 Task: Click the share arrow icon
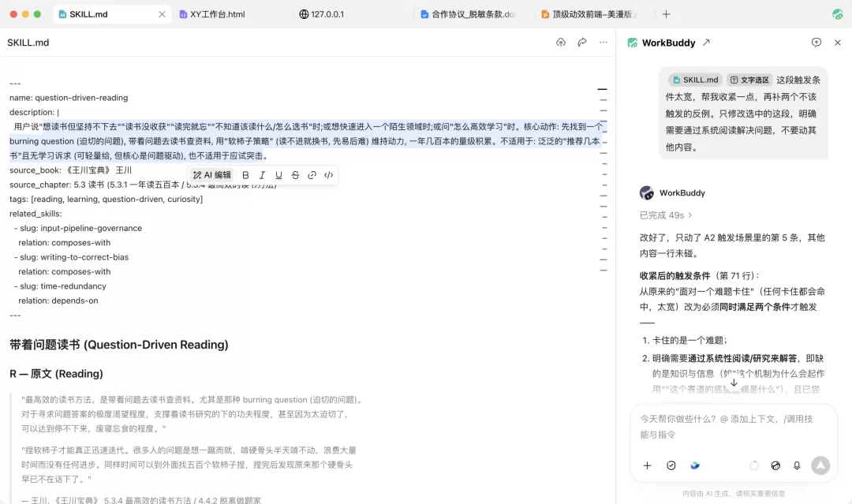click(x=582, y=43)
